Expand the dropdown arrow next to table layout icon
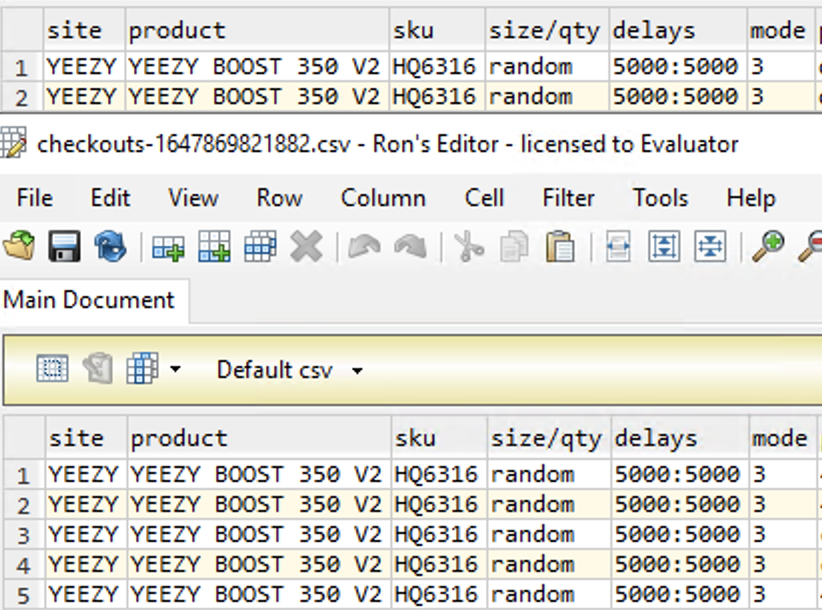Viewport: 822px width, 610px height. coord(176,369)
